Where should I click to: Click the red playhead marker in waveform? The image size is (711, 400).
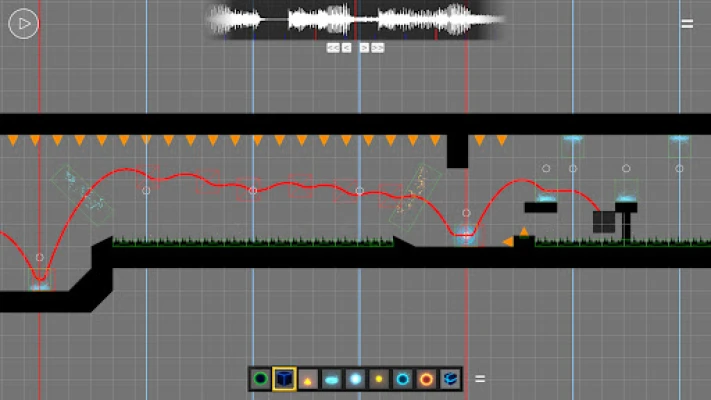point(356,20)
